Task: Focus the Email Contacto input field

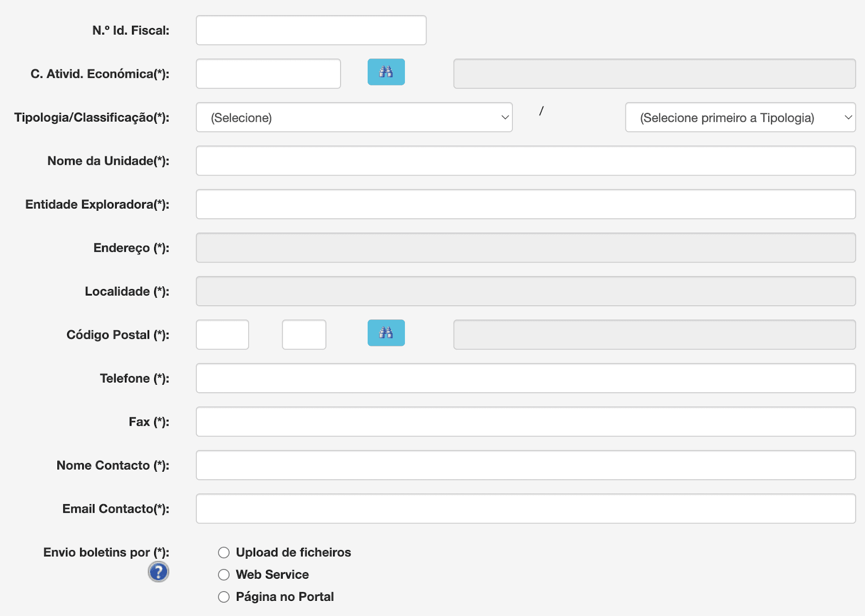Action: tap(525, 508)
